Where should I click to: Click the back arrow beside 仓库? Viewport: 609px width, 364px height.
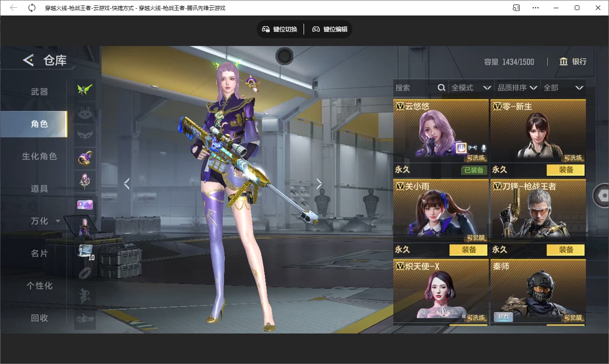click(x=28, y=60)
